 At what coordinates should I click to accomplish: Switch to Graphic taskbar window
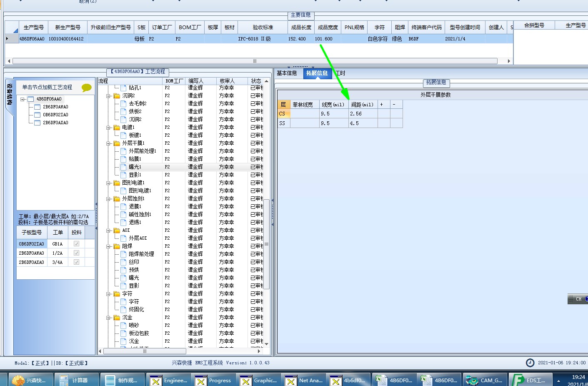pyautogui.click(x=259, y=380)
